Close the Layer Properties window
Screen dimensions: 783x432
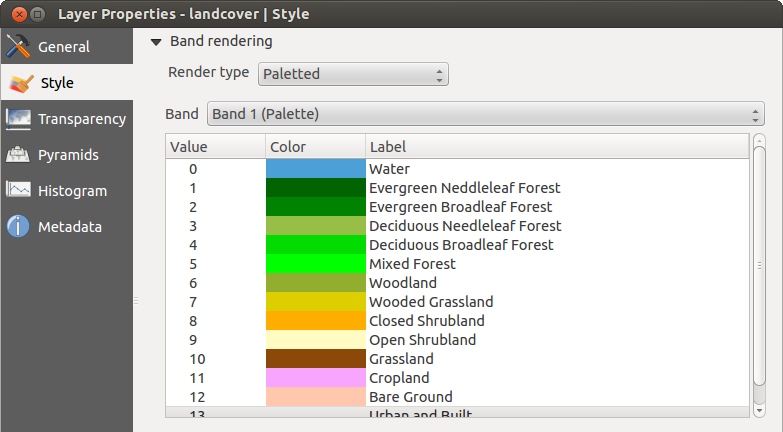coord(14,14)
